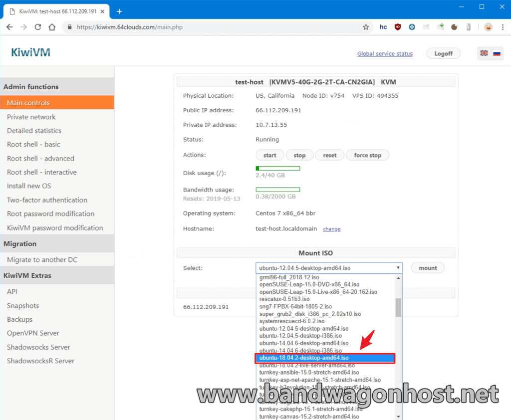Select systemrescuecd-6.0.2.iso option
This screenshot has width=511, height=420.
click(x=325, y=321)
